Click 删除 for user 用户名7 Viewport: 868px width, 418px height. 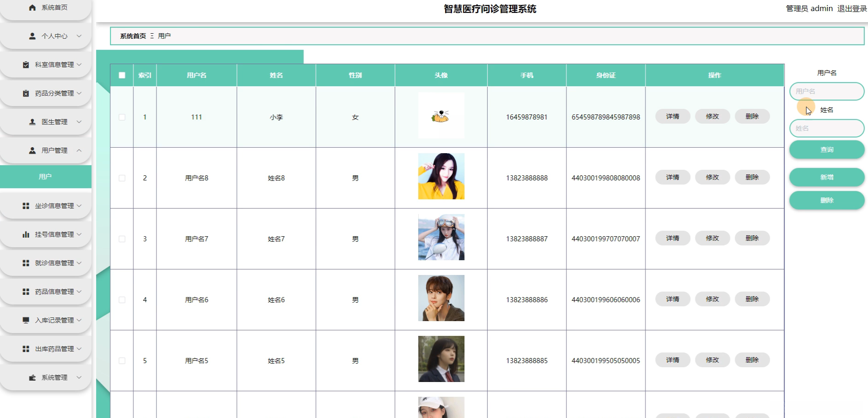pos(752,238)
